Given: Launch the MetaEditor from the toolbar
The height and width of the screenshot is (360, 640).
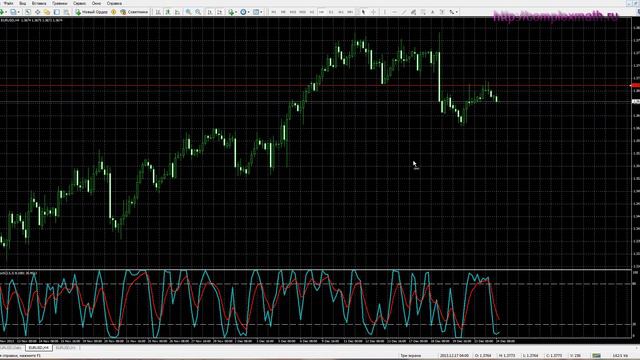Looking at the screenshot, I should [113, 12].
